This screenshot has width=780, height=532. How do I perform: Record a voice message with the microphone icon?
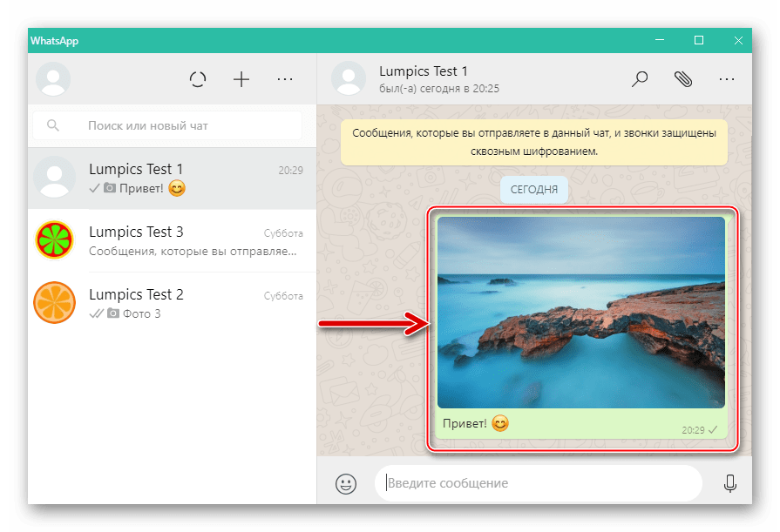[729, 483]
